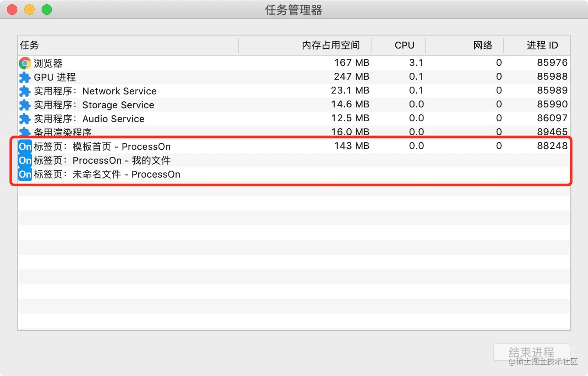Click process ID 85988

click(x=552, y=77)
